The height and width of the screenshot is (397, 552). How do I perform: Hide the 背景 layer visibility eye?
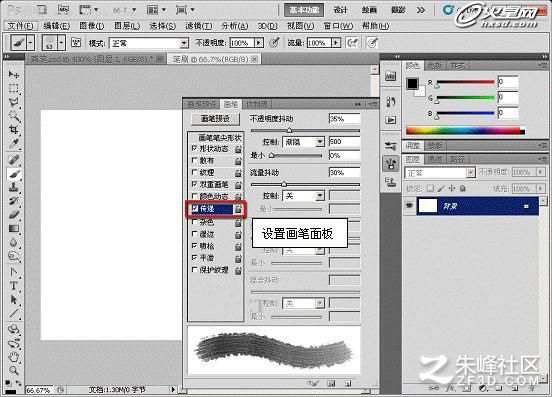[x=409, y=205]
